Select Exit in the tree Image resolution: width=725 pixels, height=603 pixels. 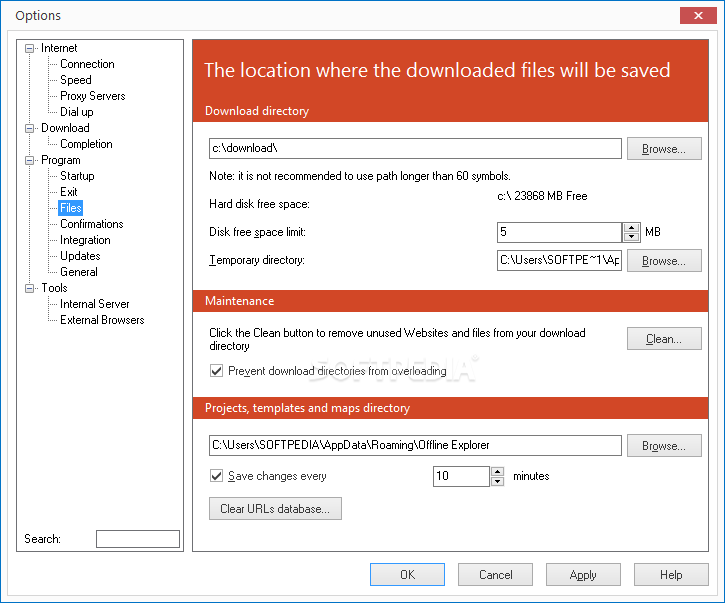coord(68,192)
